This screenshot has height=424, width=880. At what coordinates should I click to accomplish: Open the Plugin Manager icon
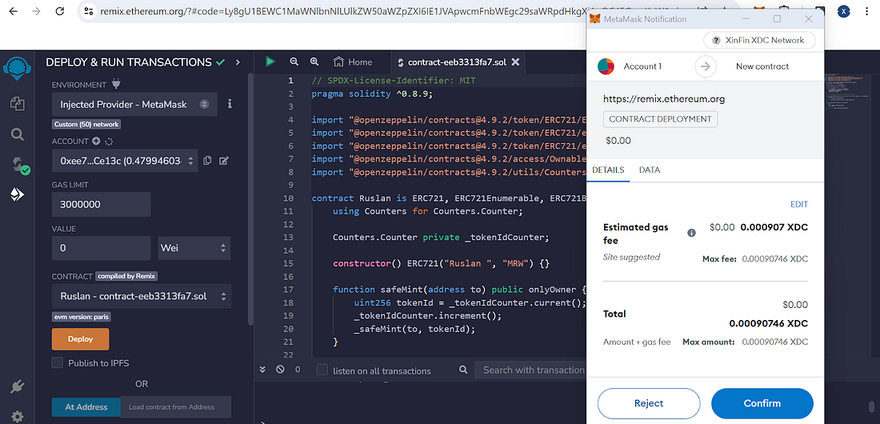[x=17, y=387]
